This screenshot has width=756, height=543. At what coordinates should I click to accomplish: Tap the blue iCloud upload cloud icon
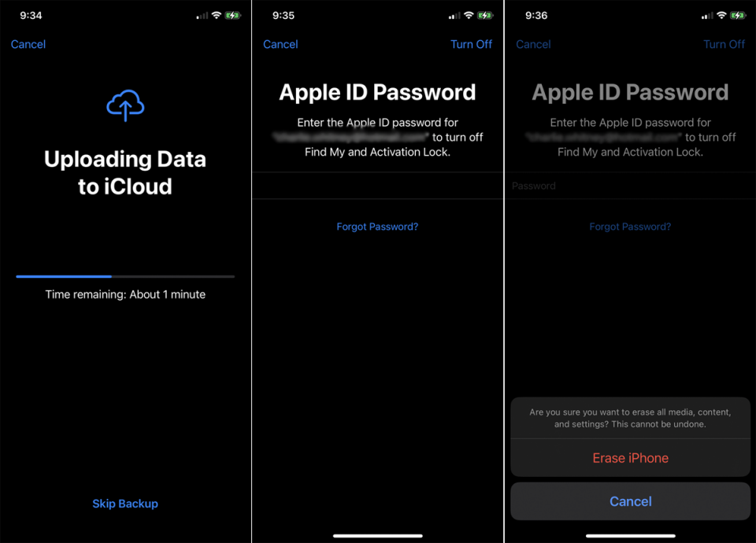tap(125, 105)
